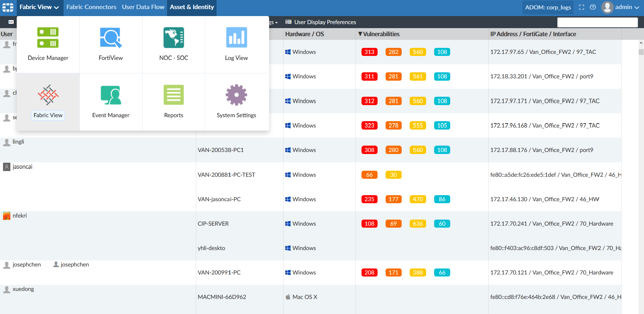The image size is (644, 314).
Task: Toggle fullscreen mode from the top bar
Action: (x=581, y=7)
